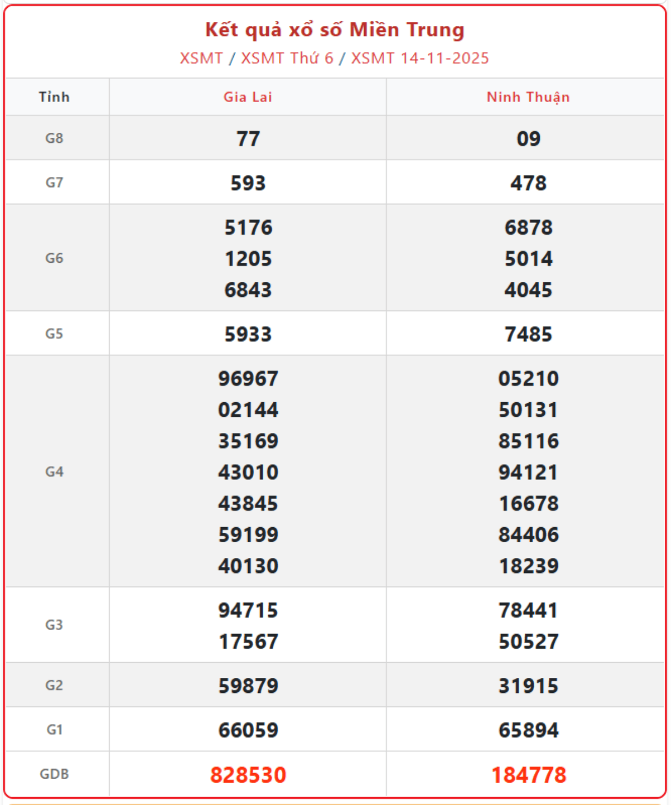The width and height of the screenshot is (672, 805).
Task: Open the Gia Lai province link
Action: (248, 97)
